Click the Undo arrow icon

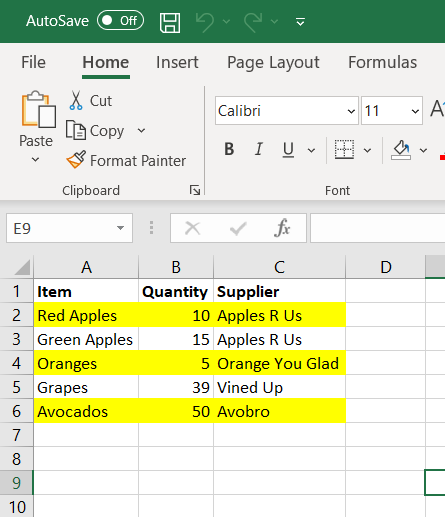(x=205, y=22)
